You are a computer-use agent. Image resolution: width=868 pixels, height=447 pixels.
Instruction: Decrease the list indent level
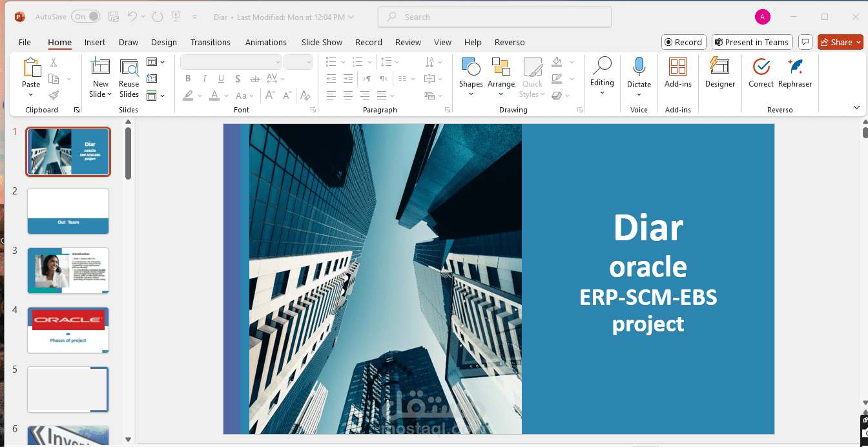pos(331,78)
